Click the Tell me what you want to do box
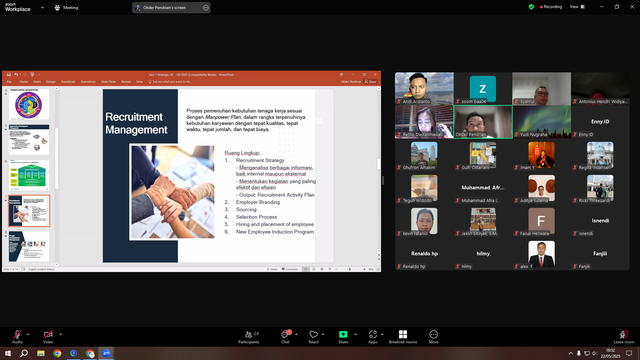Image resolution: width=640 pixels, height=360 pixels. pos(170,82)
